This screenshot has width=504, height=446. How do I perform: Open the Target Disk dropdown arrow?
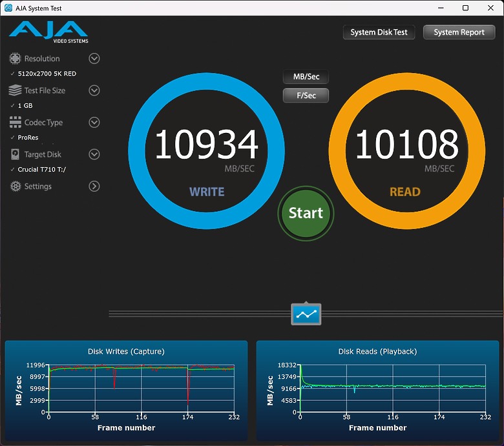click(94, 154)
